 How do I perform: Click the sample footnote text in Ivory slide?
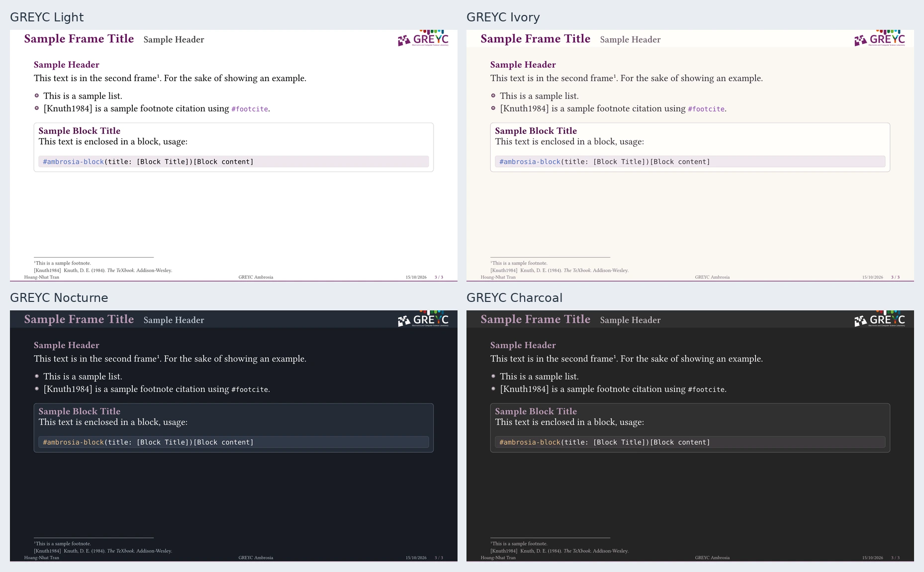click(519, 263)
